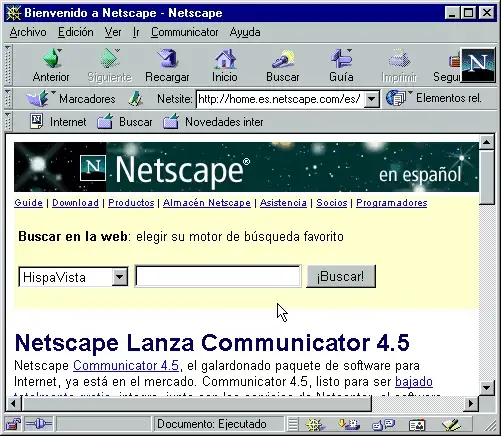Viewport: 501px width, 436px height.
Task: Open Composer from the component bar
Action: click(x=451, y=425)
